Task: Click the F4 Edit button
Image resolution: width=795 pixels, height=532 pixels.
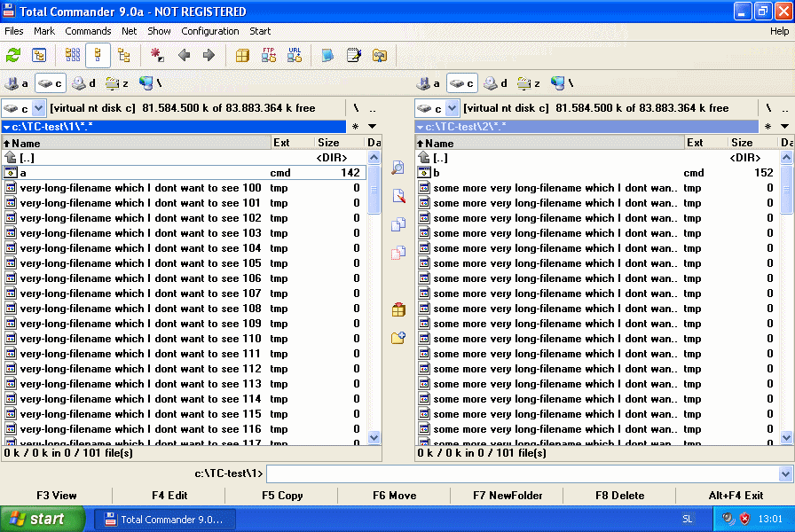Action: tap(169, 496)
